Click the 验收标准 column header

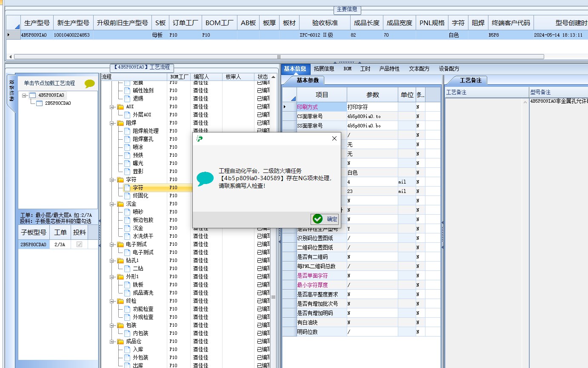325,23
